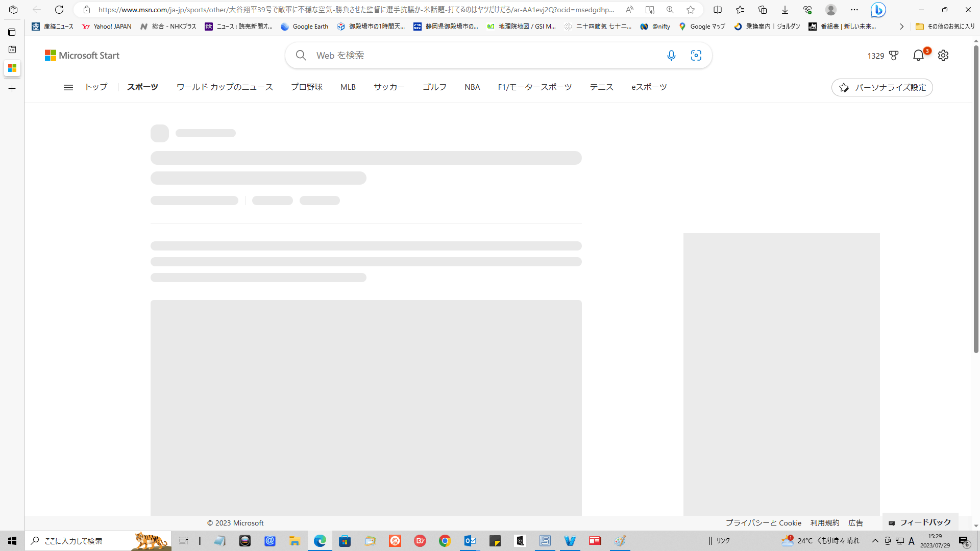This screenshot has height=551, width=980.
Task: Click the パーソナライズ設定 button
Action: click(x=882, y=88)
